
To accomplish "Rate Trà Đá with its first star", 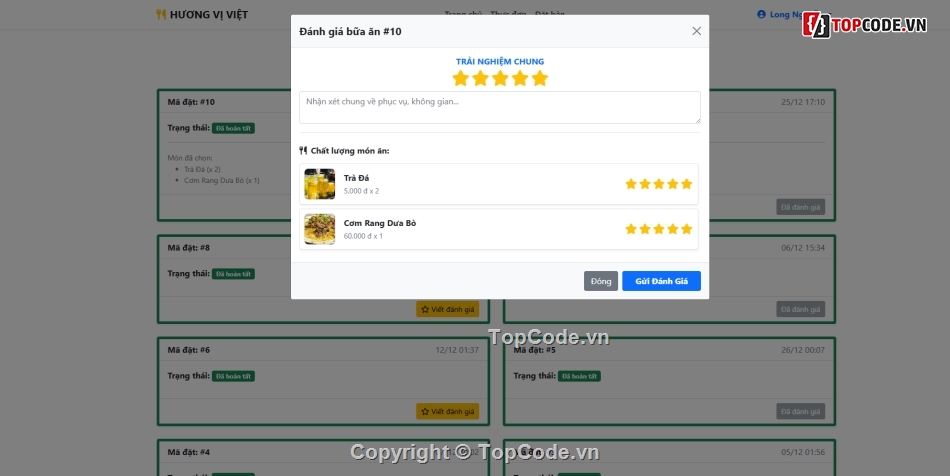I will point(631,183).
